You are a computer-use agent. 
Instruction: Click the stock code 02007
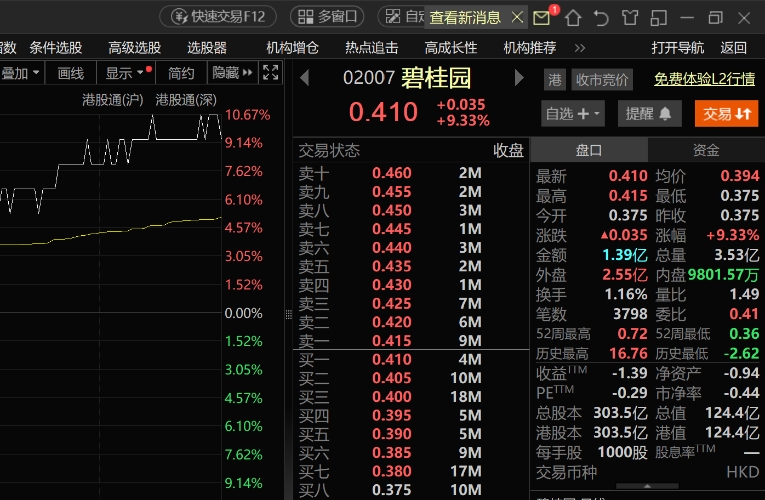[369, 78]
